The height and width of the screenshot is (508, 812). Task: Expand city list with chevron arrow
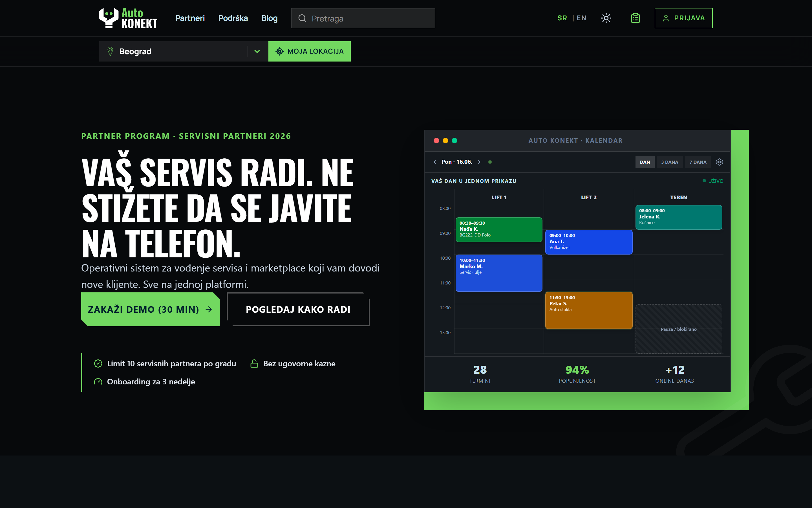tap(257, 51)
